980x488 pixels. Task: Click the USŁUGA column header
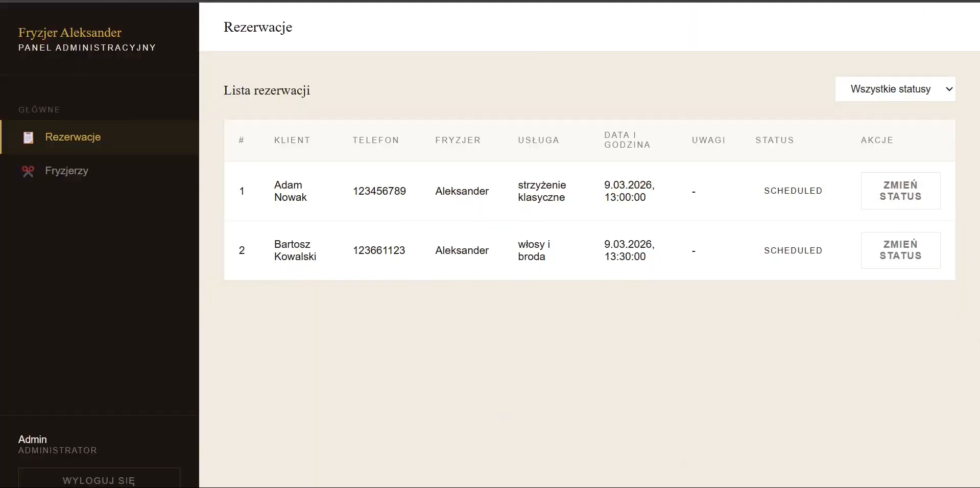[x=539, y=140]
